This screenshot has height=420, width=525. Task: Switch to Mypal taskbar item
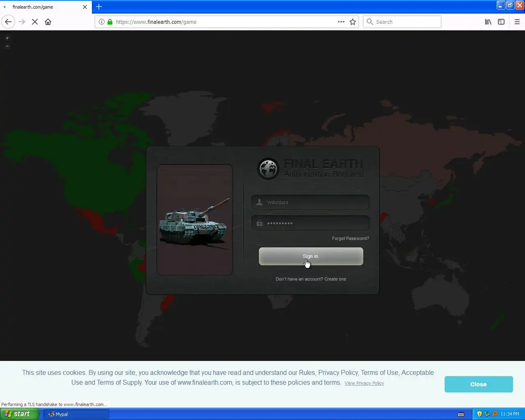tap(76, 414)
